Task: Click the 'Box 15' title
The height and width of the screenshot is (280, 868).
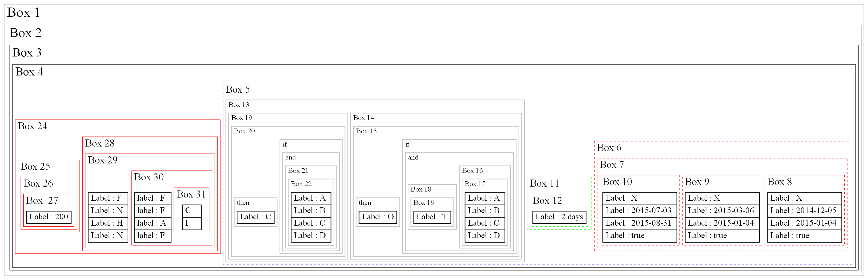Action: point(366,131)
